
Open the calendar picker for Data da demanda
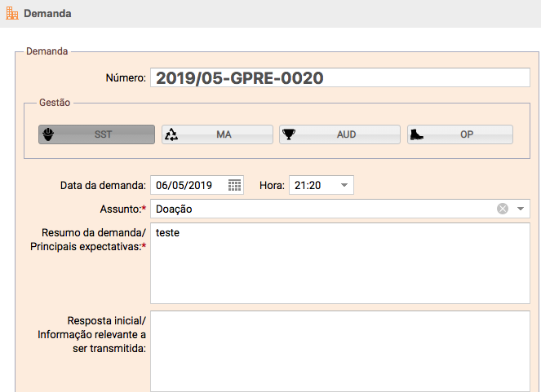pyautogui.click(x=235, y=185)
